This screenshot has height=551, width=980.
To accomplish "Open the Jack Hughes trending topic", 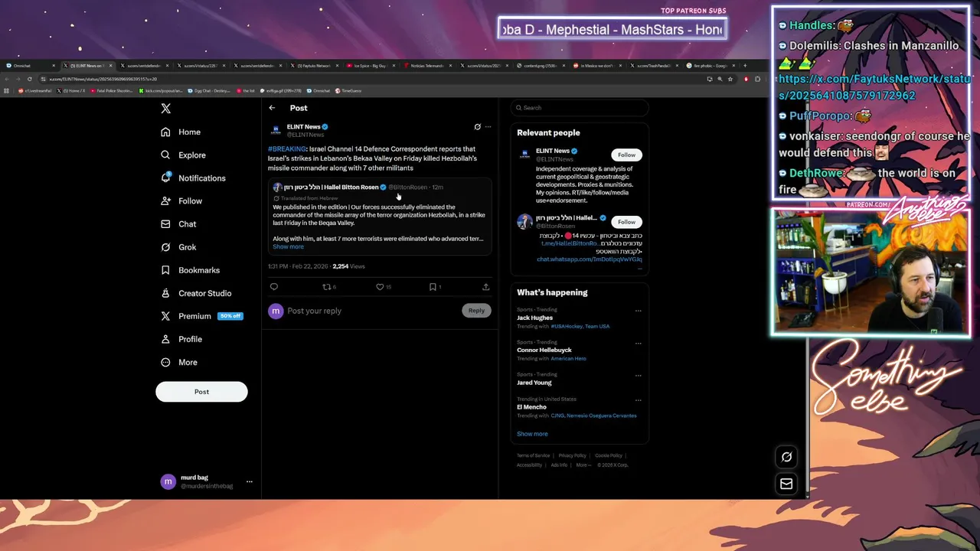I will [x=534, y=318].
